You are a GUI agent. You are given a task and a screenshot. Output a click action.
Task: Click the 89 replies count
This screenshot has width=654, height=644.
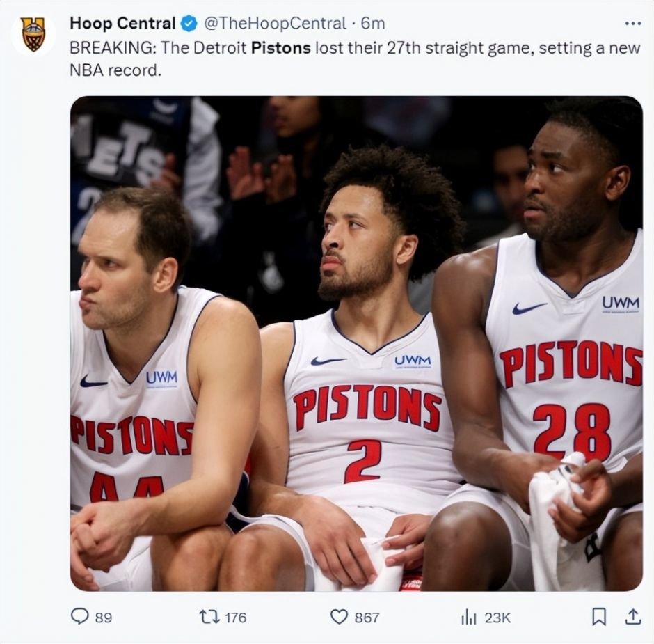(x=103, y=618)
